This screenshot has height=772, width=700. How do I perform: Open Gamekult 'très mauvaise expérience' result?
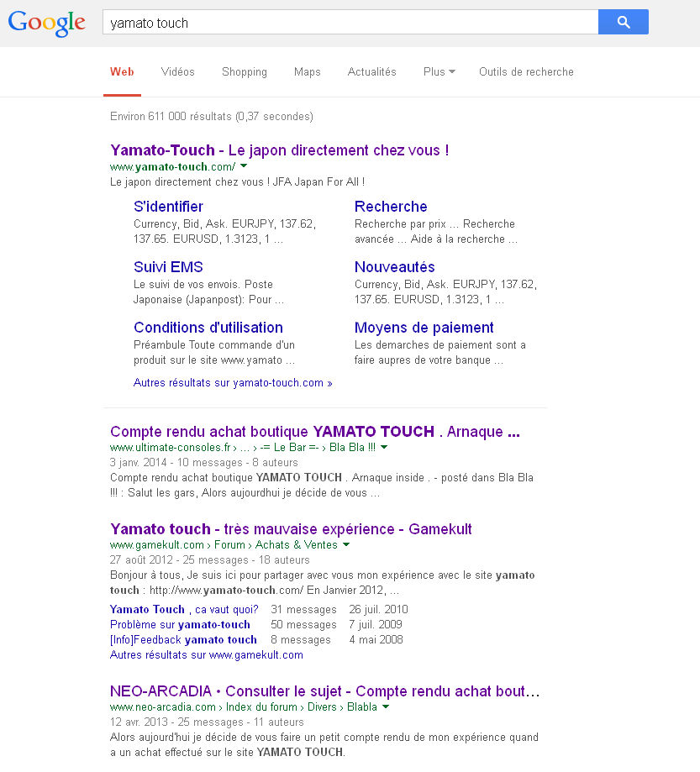[291, 529]
